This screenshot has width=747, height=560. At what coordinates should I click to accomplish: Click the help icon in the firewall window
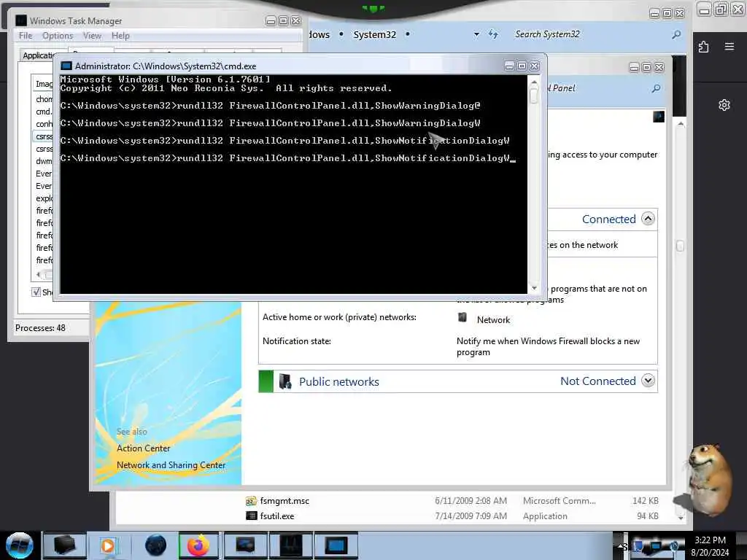[x=659, y=117]
